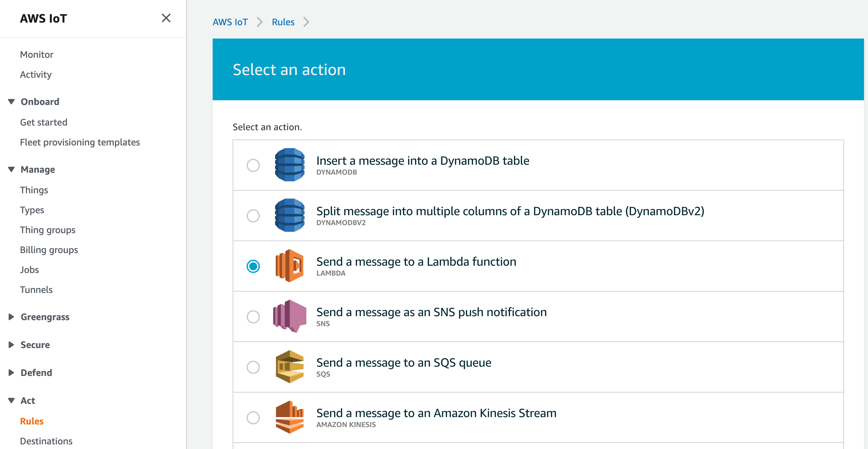Collapse the Act section triangle

point(11,401)
